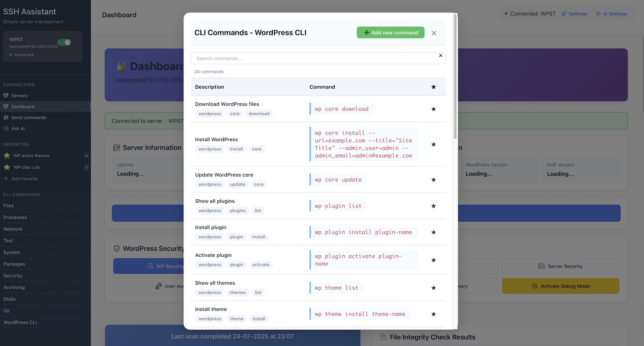Favorite the wp core download command star
This screenshot has width=644, height=346.
433,109
